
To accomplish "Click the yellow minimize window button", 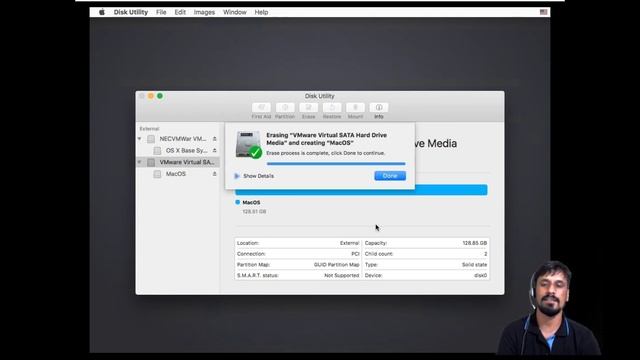I will pyautogui.click(x=151, y=96).
